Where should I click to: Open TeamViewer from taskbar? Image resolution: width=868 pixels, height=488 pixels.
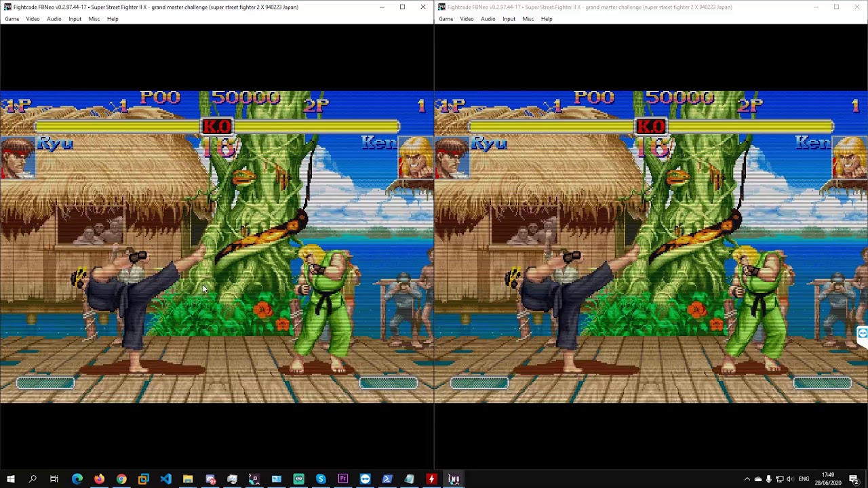click(365, 479)
